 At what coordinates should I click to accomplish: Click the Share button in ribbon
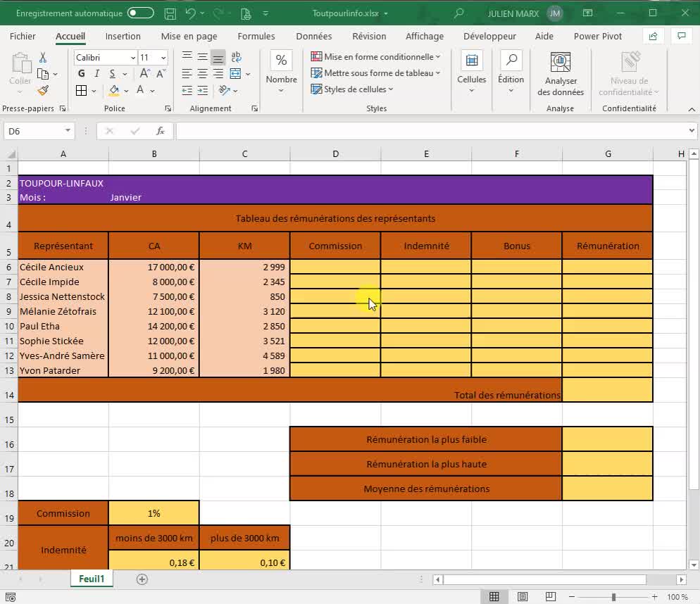(x=653, y=37)
